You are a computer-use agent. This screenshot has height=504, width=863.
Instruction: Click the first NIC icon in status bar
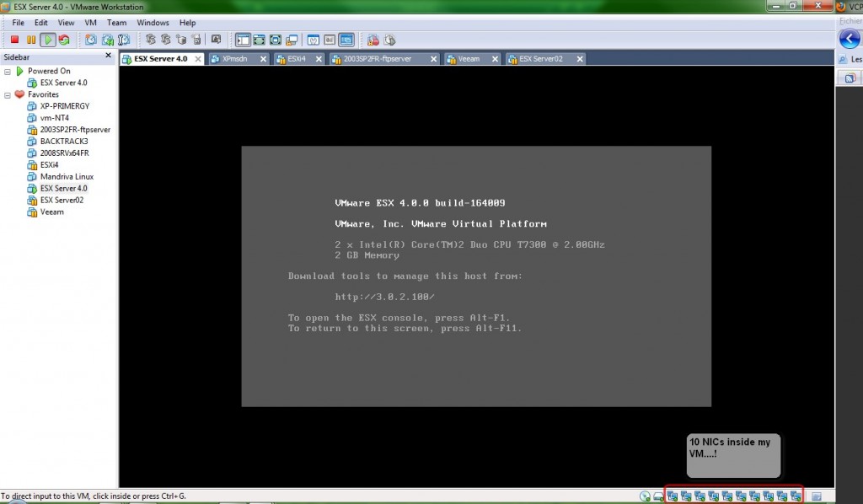(673, 496)
